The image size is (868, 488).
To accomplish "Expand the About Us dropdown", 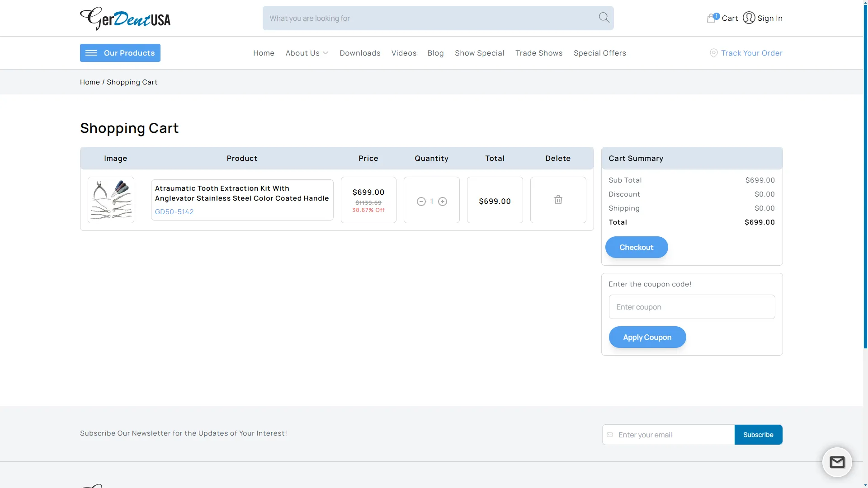I will (x=307, y=53).
